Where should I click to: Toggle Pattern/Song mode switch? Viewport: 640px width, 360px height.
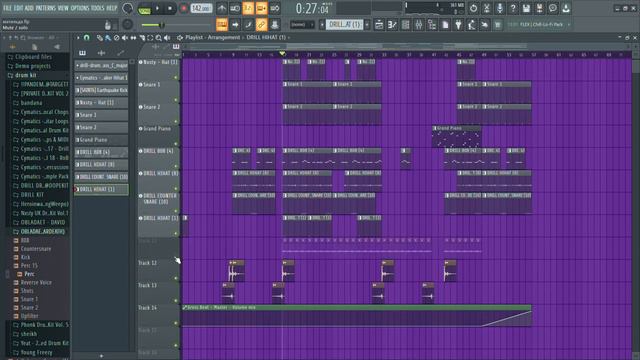[144, 9]
